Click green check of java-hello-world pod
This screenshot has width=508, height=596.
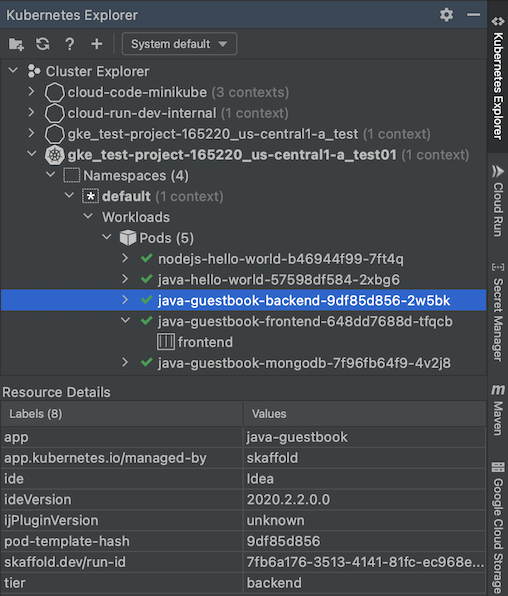146,279
